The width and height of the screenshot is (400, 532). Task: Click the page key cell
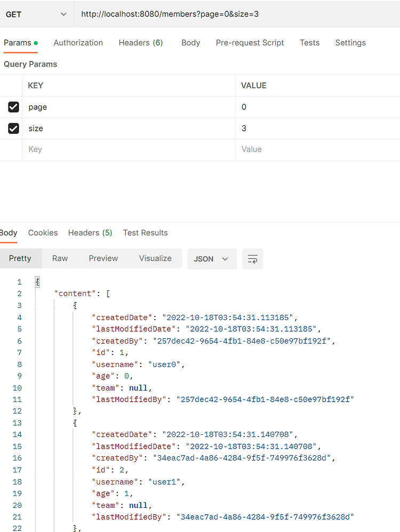129,107
